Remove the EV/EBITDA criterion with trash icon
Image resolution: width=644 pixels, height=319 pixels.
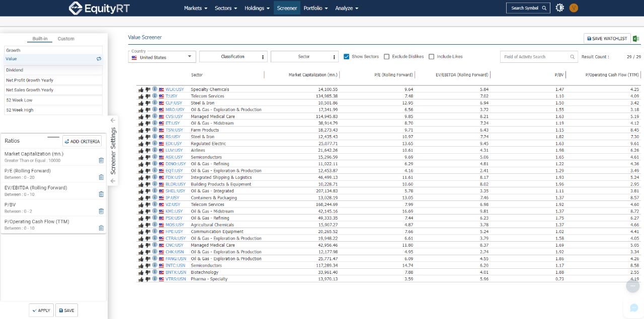101,194
